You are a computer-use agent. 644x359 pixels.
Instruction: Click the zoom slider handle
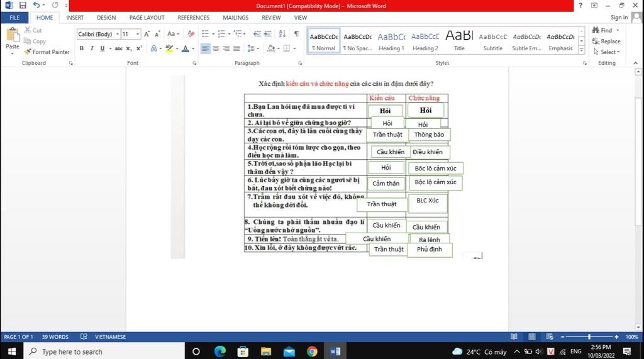pos(589,337)
